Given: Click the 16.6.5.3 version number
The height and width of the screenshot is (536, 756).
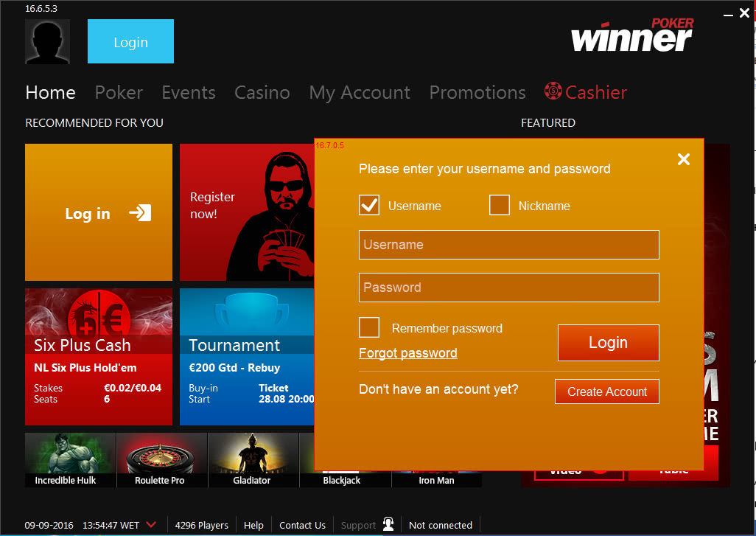Looking at the screenshot, I should [x=41, y=9].
